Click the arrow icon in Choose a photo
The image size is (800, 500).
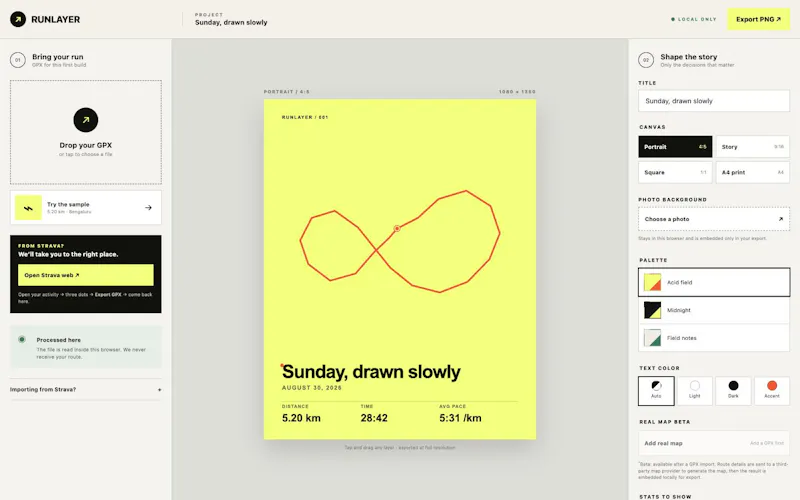coord(781,219)
